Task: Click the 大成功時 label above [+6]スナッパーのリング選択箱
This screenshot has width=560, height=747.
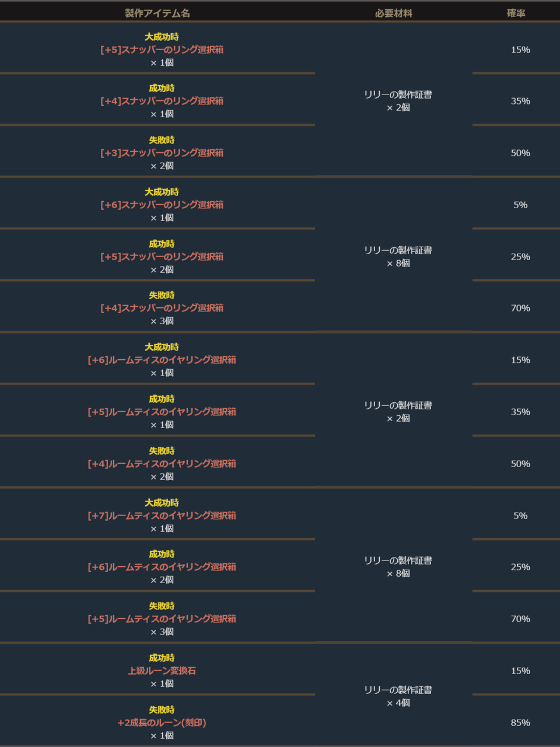Action: (162, 192)
